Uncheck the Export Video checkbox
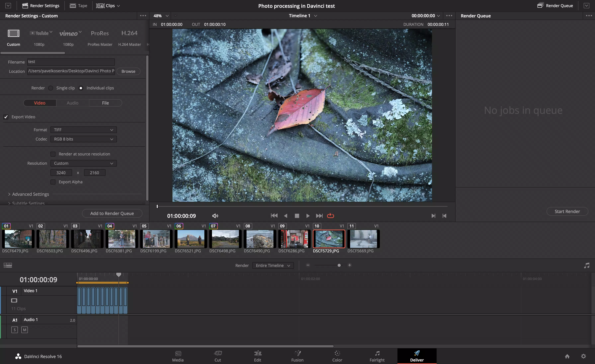 tap(6, 117)
